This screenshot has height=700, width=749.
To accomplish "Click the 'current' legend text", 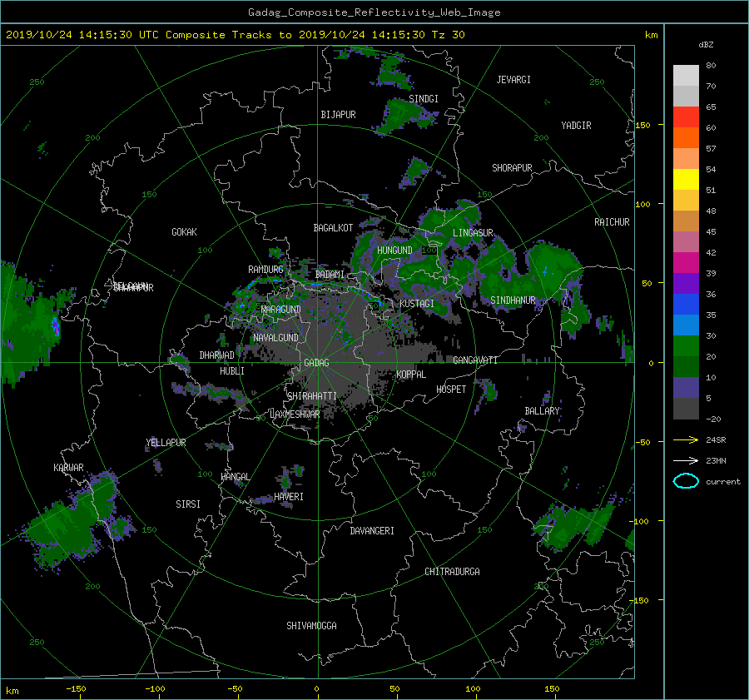I will click(x=723, y=482).
